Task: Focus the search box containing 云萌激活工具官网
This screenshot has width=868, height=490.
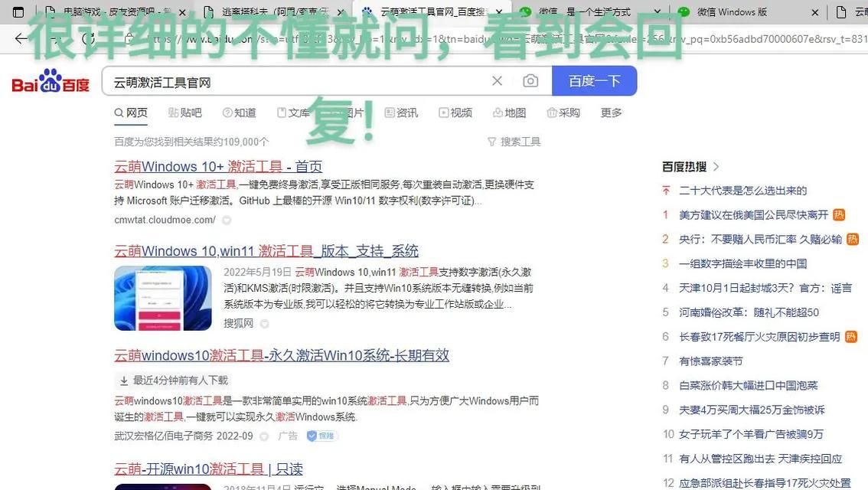Action: click(x=299, y=81)
